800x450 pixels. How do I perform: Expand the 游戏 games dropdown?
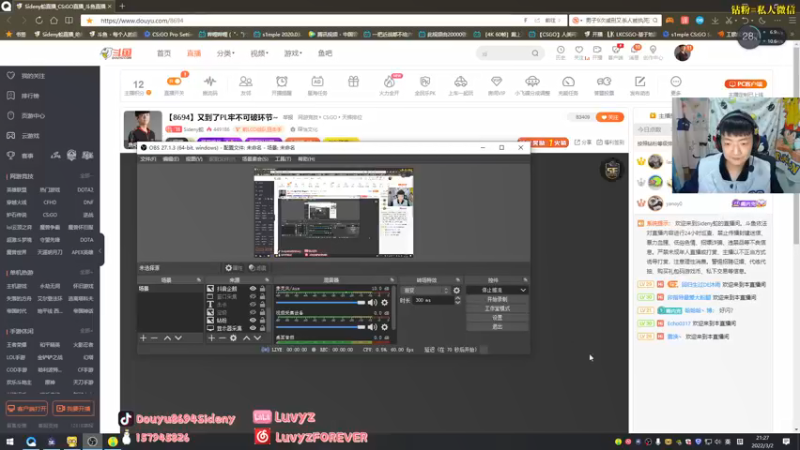pos(293,53)
